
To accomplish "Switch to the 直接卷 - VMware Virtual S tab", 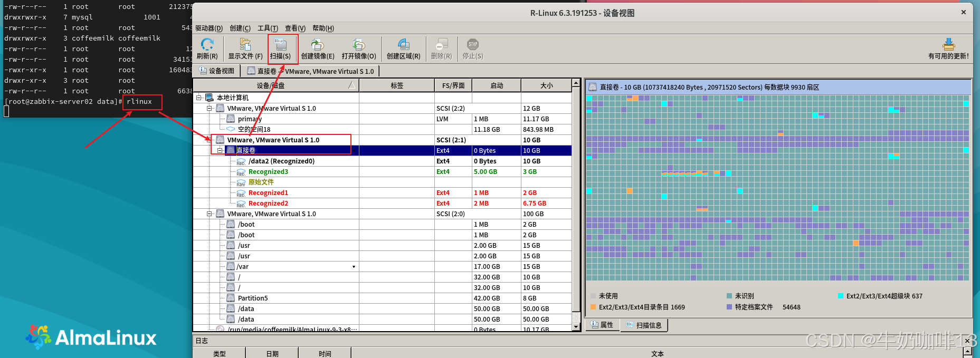I will click(311, 71).
